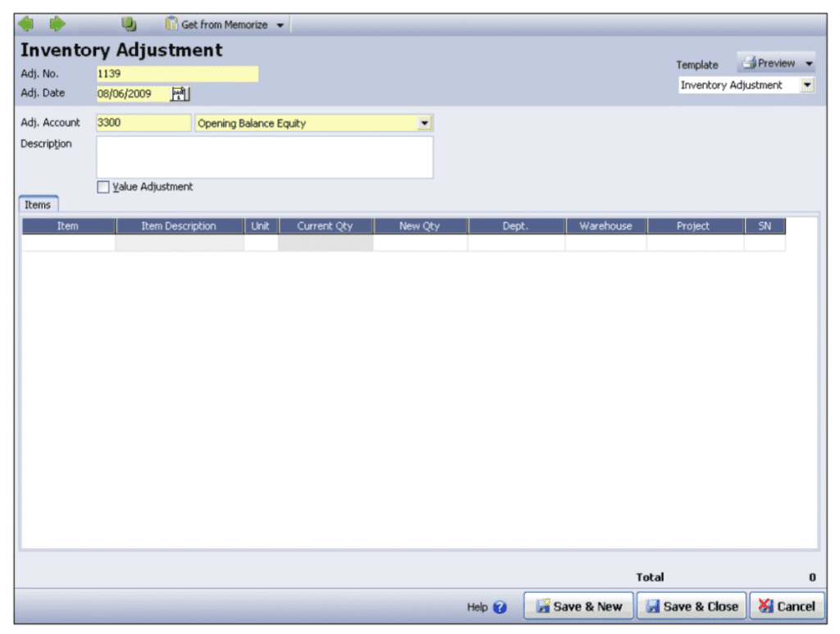Expand the Preview options dropdown
The height and width of the screenshot is (634, 840).
(808, 62)
